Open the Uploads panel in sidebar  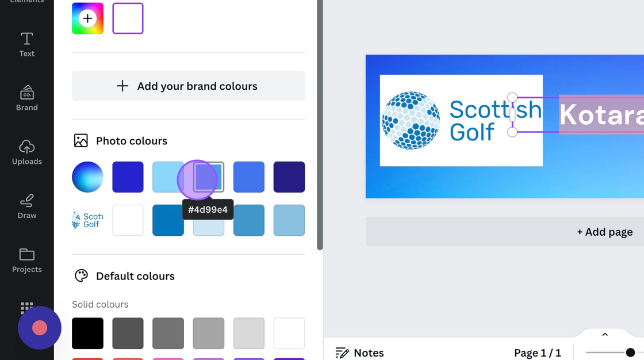pyautogui.click(x=26, y=152)
